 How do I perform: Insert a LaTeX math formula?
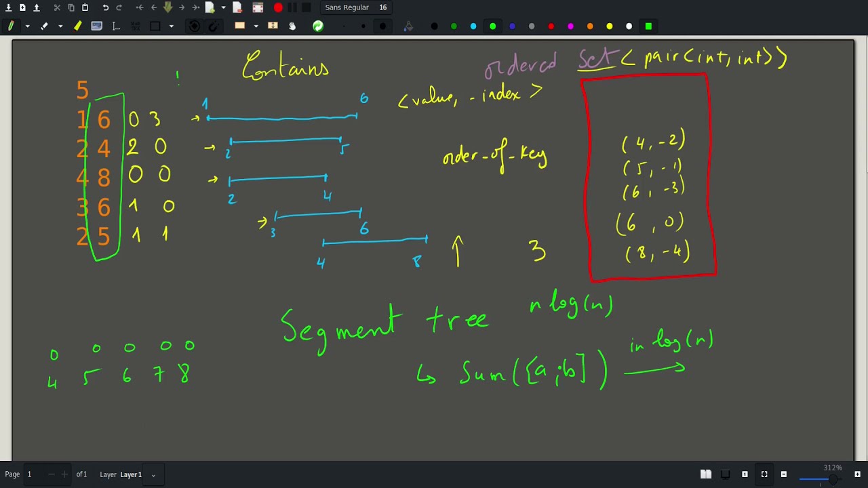(135, 26)
